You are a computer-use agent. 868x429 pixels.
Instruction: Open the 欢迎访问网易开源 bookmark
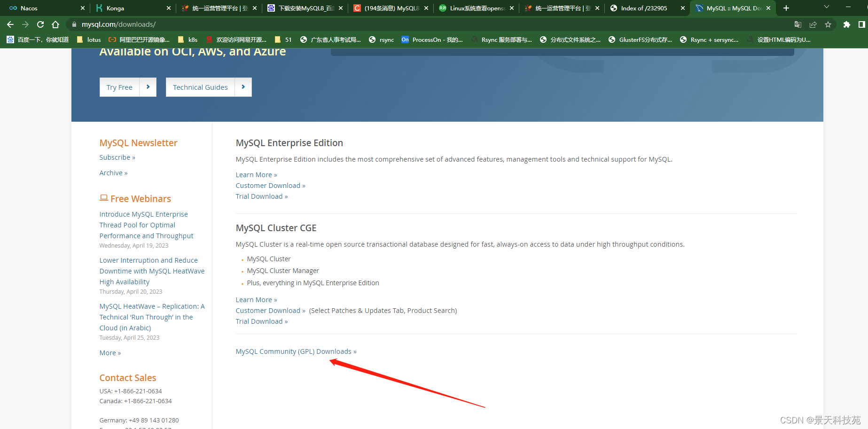[236, 40]
